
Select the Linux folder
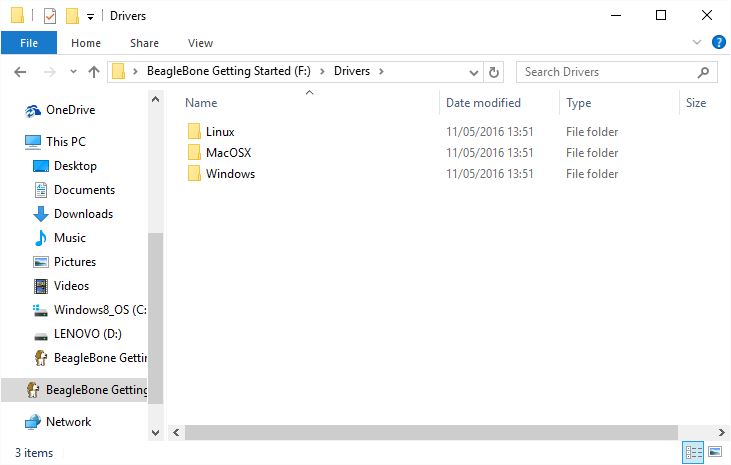220,132
